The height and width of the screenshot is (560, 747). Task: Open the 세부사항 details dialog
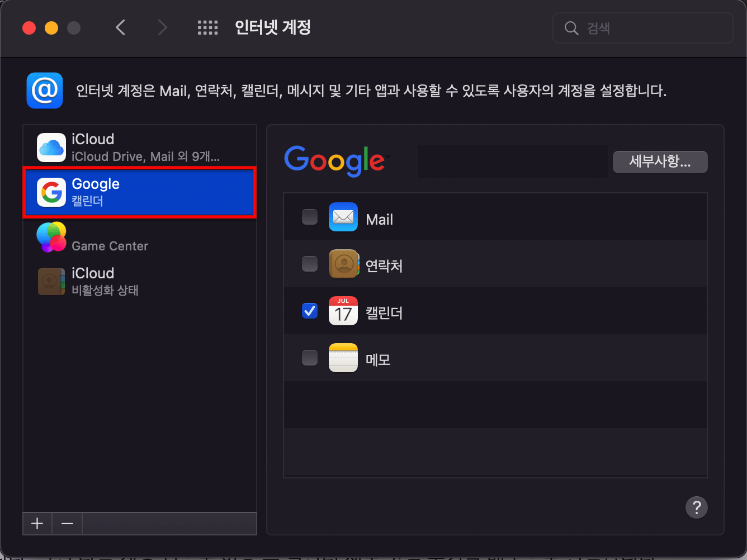[660, 162]
